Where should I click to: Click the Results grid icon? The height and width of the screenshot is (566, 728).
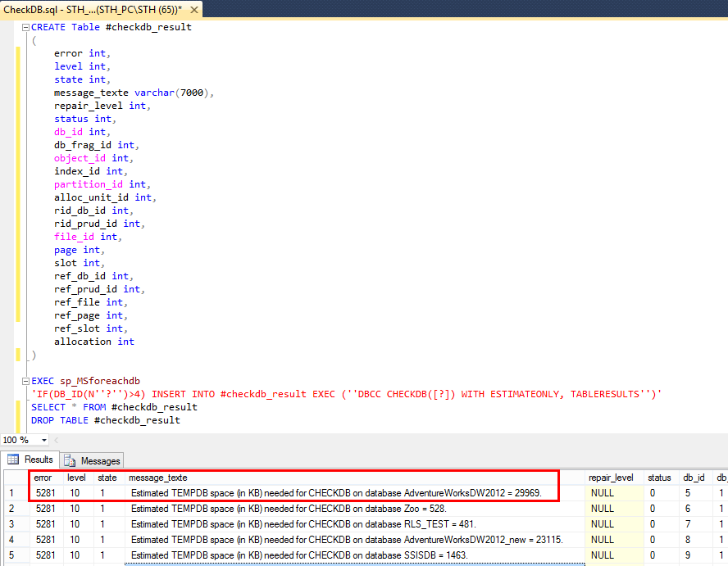pos(13,460)
